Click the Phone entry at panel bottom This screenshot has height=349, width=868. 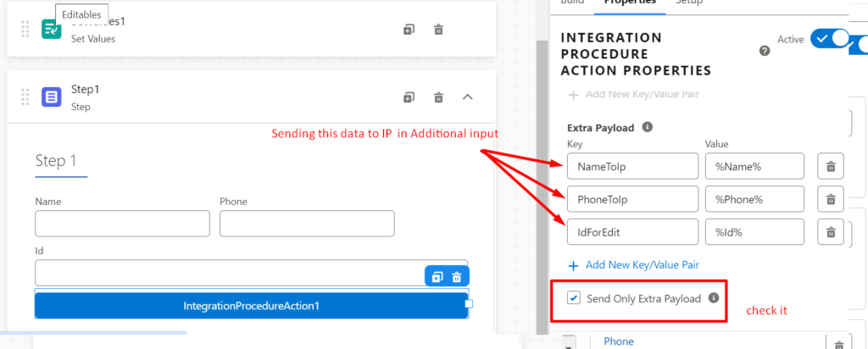(x=618, y=341)
